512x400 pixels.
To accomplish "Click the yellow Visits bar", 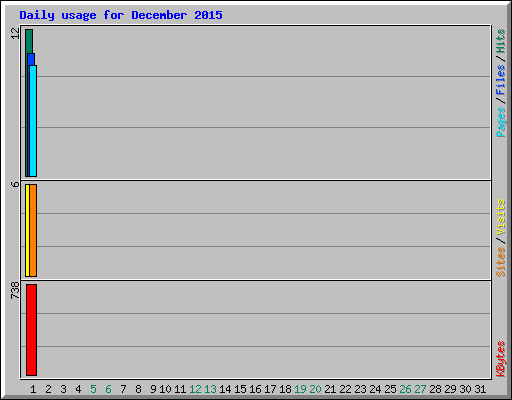I will pos(27,230).
